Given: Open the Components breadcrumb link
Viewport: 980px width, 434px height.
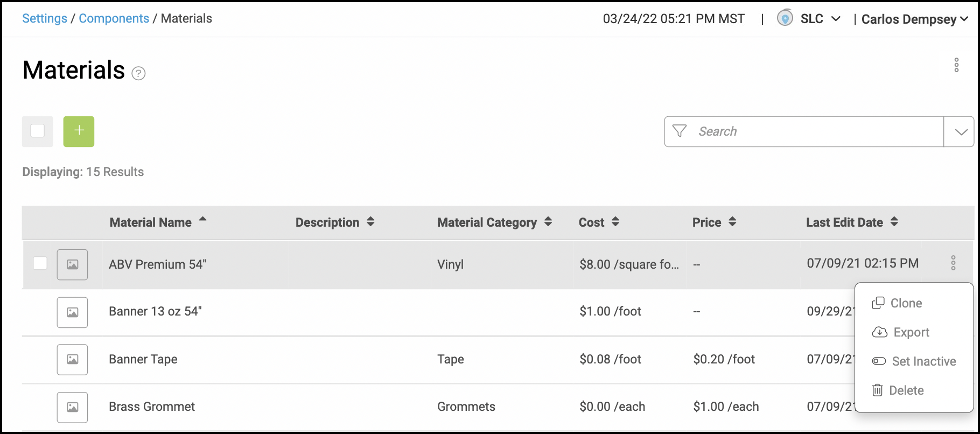Looking at the screenshot, I should coord(114,18).
